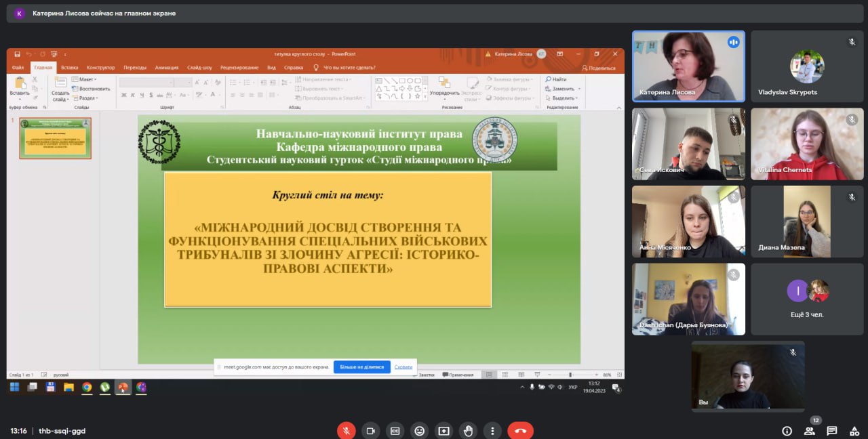Select Катерина Лисова video tile
Viewport: 868px width, 439px height.
tap(688, 66)
